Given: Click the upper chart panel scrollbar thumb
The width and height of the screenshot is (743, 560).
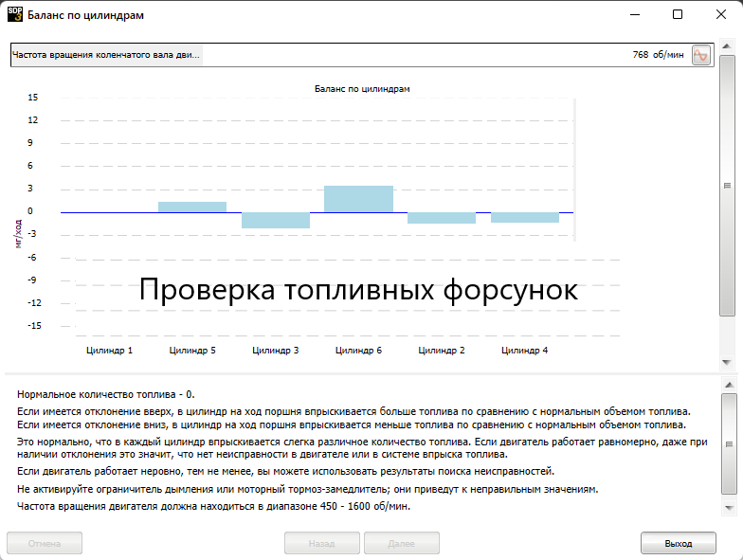Looking at the screenshot, I should 727,186.
